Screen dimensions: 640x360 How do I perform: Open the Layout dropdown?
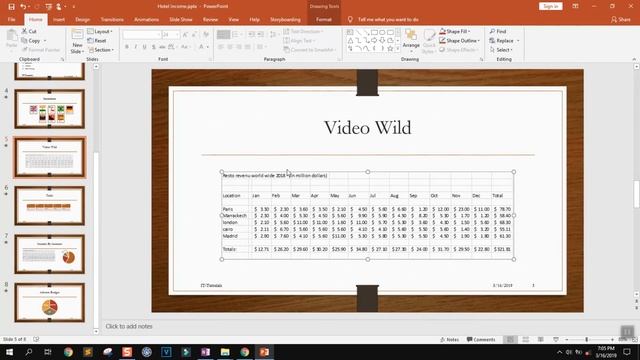100,31
